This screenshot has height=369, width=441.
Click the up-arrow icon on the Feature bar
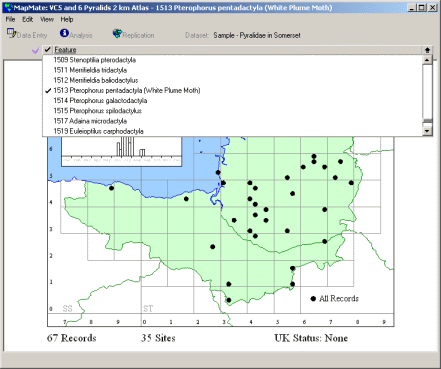pyautogui.click(x=427, y=50)
